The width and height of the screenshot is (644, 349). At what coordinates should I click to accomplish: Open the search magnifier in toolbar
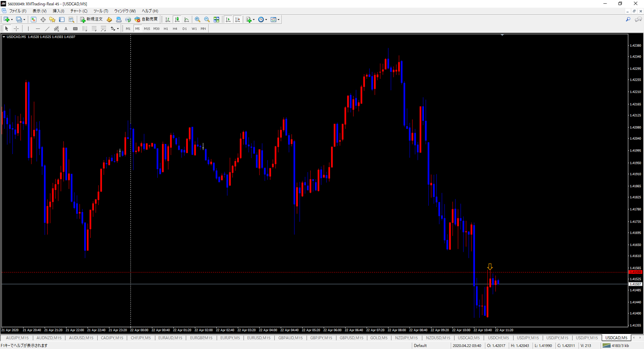[x=628, y=19]
